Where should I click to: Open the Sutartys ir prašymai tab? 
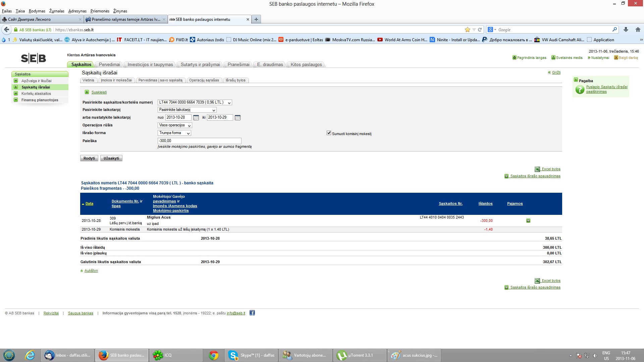click(200, 65)
